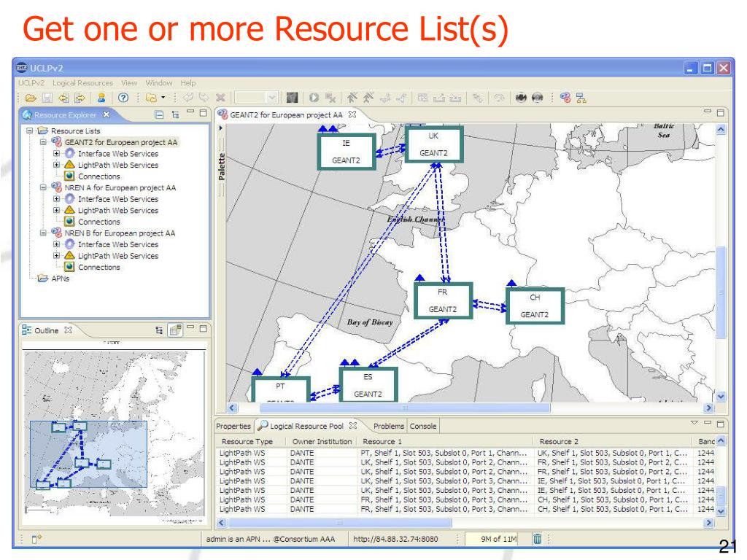This screenshot has width=747, height=560.
Task: Close the Outline view tab
Action: 69,330
